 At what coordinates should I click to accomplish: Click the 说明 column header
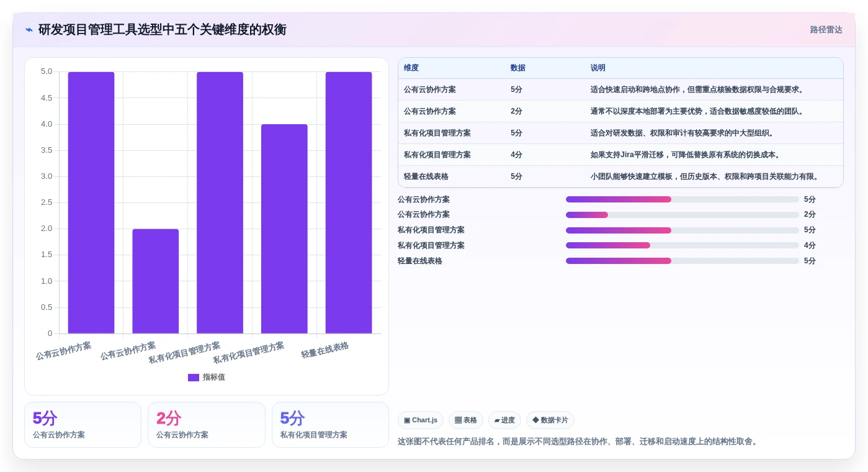click(598, 68)
